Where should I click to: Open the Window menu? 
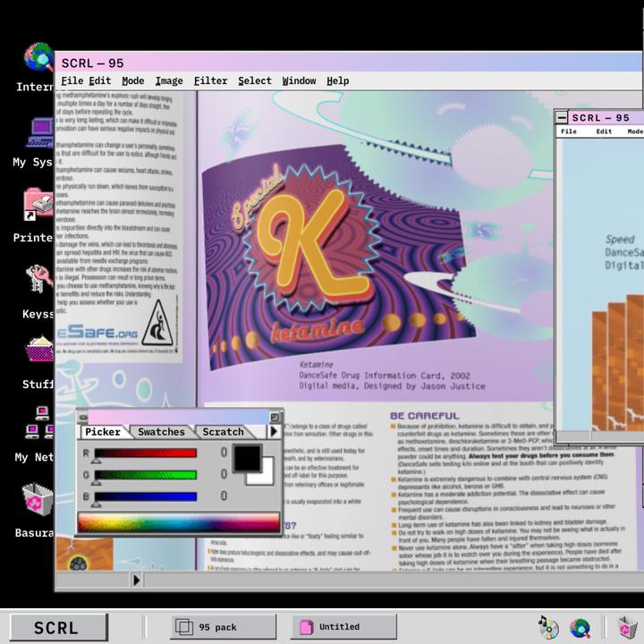tap(299, 80)
